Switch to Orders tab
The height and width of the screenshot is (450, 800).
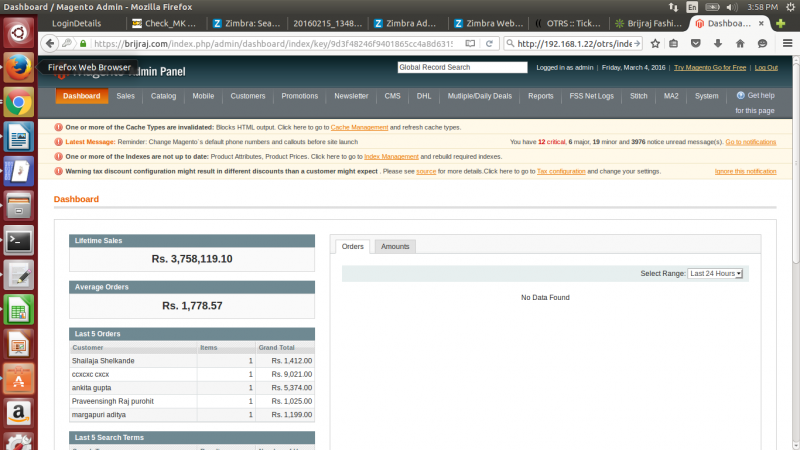(x=353, y=246)
